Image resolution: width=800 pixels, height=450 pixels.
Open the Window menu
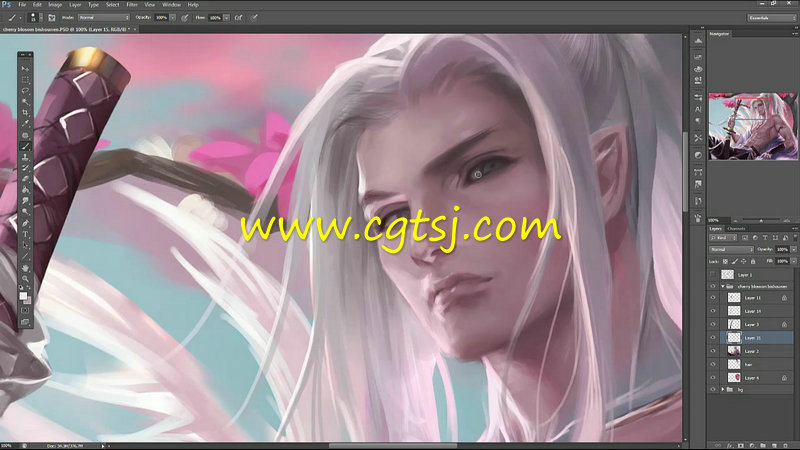pos(171,5)
